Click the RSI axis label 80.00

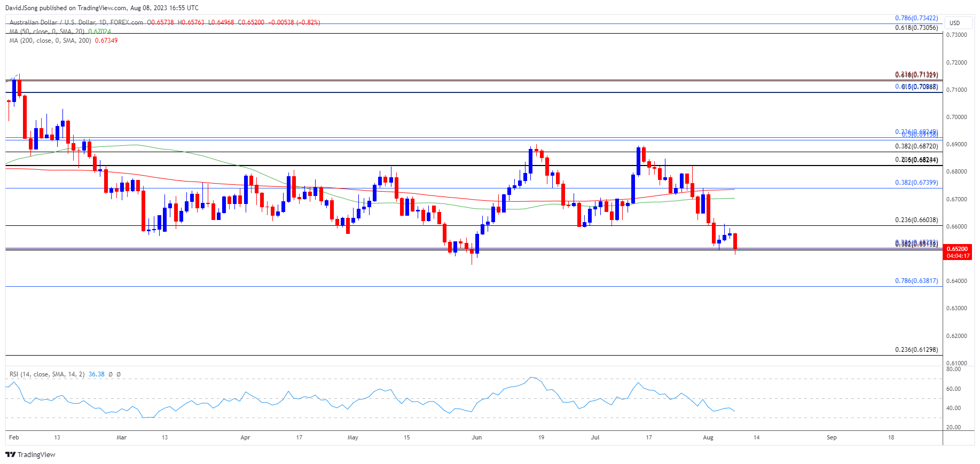953,369
